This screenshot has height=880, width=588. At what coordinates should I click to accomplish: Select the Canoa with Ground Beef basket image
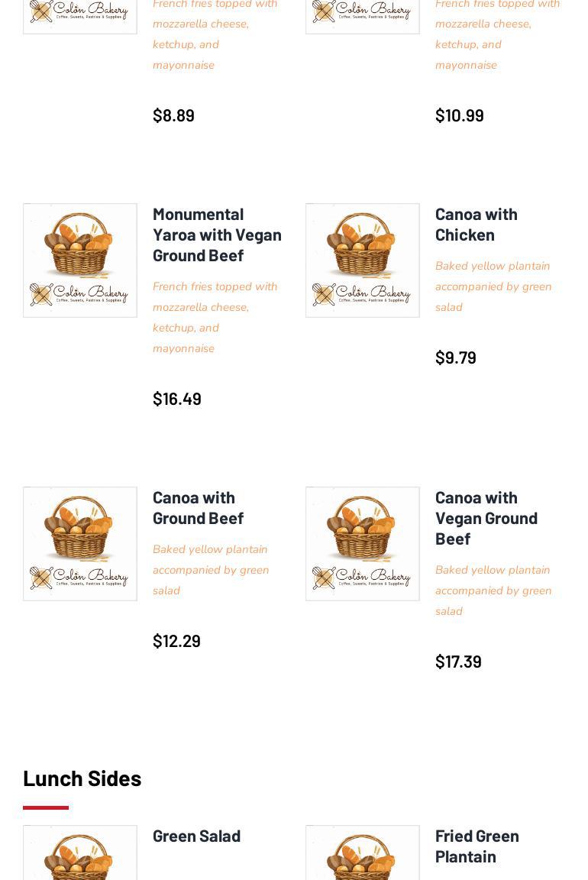tap(80, 544)
